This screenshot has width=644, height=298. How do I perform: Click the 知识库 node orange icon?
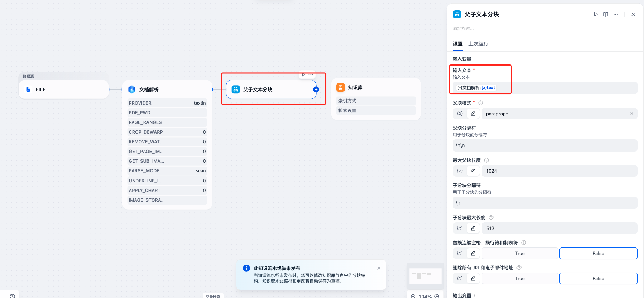point(341,87)
